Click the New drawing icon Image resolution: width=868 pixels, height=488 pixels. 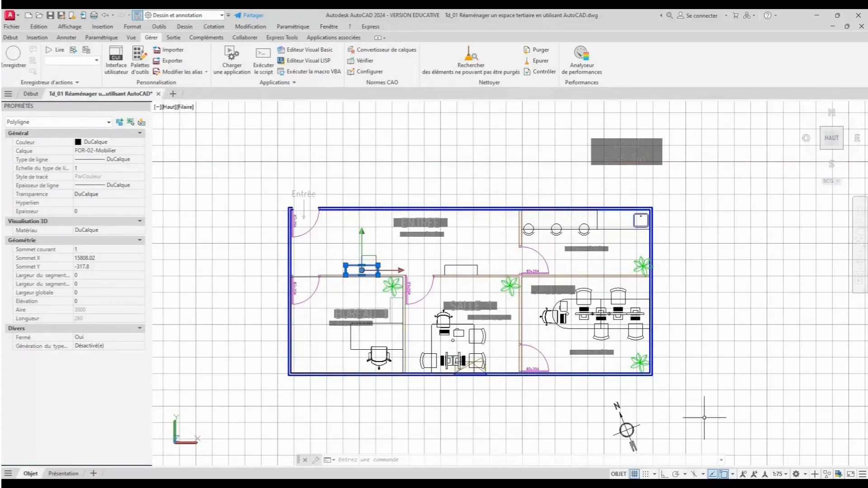(28, 15)
